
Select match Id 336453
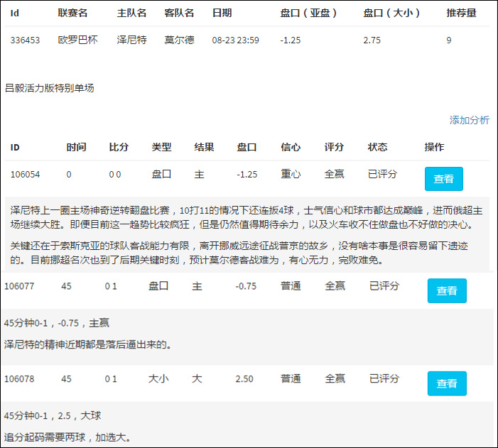tap(25, 40)
